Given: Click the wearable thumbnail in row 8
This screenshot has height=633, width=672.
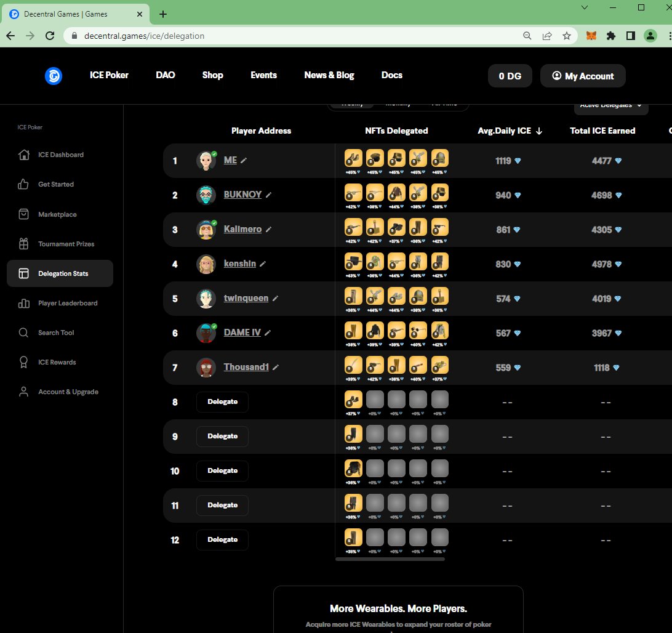Looking at the screenshot, I should point(353,400).
